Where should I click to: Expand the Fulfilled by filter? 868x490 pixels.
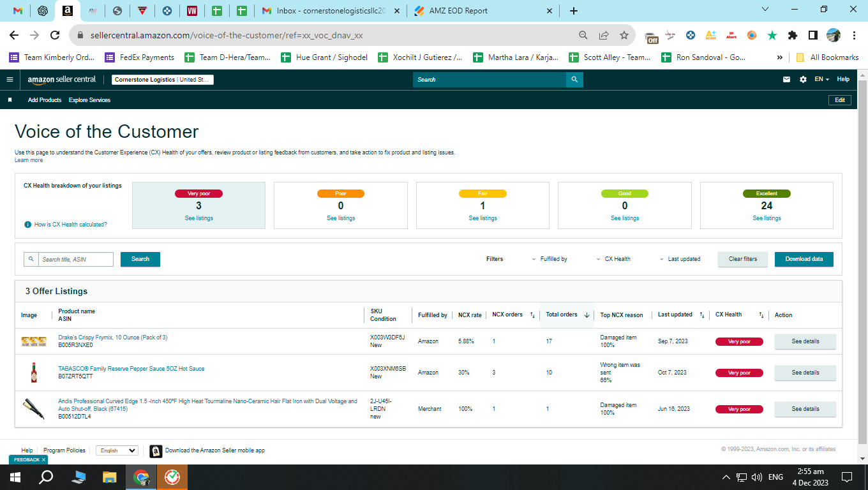click(x=549, y=259)
